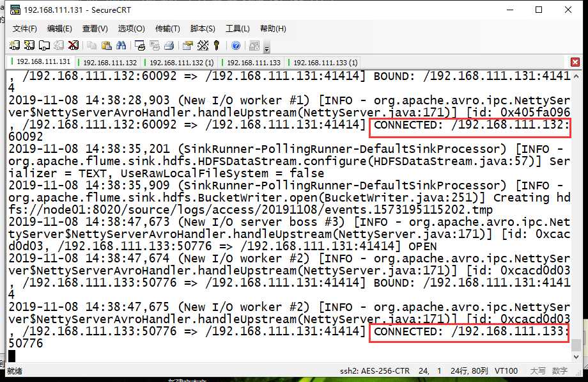Image resolution: width=588 pixels, height=382 pixels.
Task: Open the 脚本(S) menu
Action: 203,29
